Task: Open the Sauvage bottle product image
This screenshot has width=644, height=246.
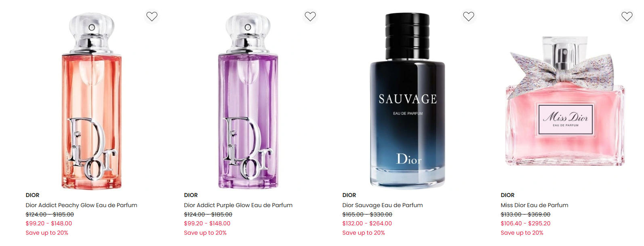Action: pyautogui.click(x=407, y=100)
